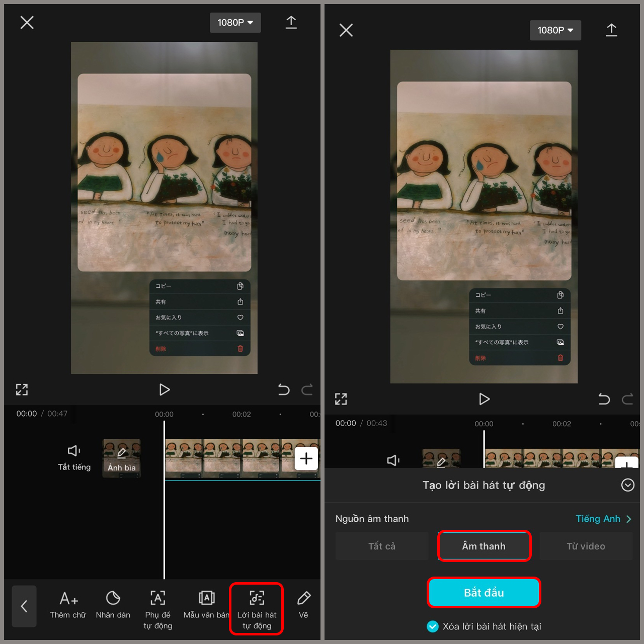Click 00:00 / 00:43 time display
Image resolution: width=644 pixels, height=644 pixels.
pyautogui.click(x=361, y=423)
